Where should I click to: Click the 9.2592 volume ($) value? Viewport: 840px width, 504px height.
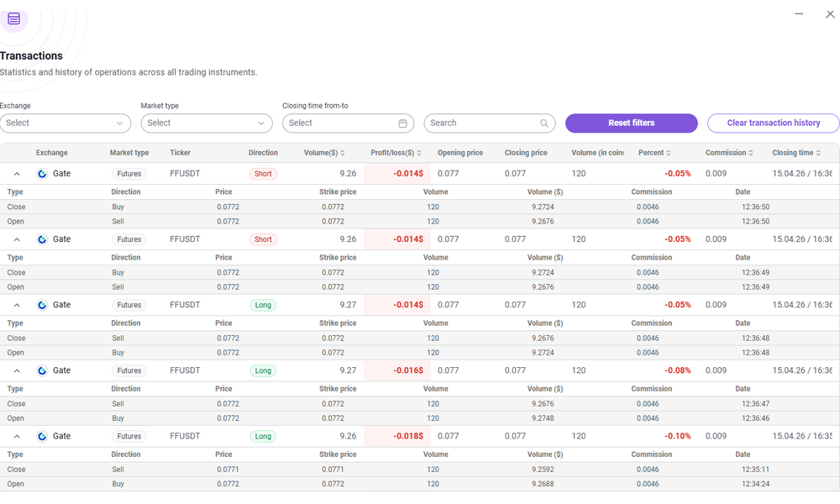pyautogui.click(x=543, y=470)
